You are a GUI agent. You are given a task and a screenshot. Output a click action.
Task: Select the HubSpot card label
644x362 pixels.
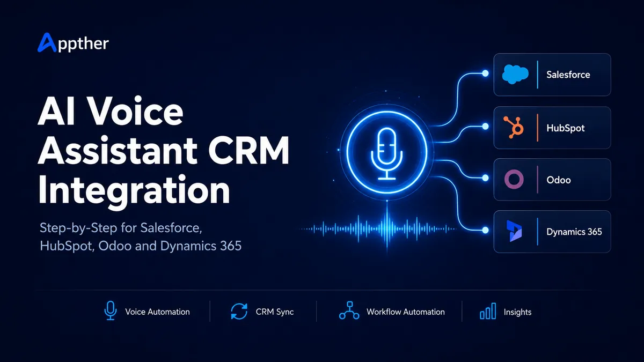[x=566, y=128]
